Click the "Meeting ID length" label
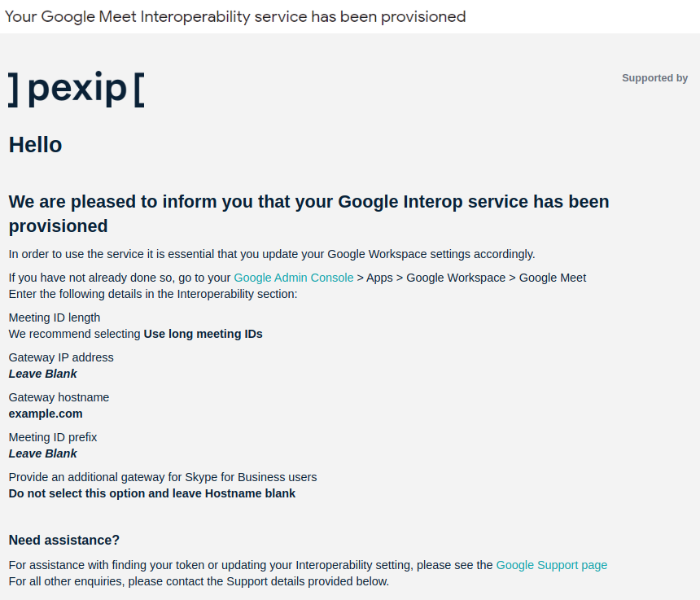Image resolution: width=700 pixels, height=600 pixels. click(x=55, y=318)
